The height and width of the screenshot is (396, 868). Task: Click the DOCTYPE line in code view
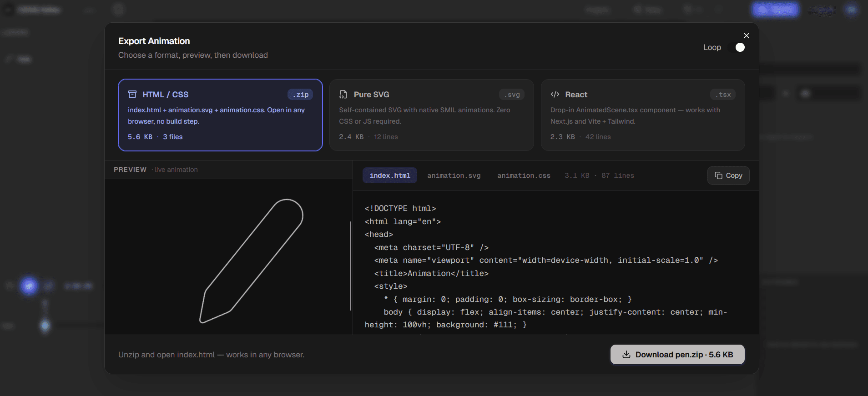pos(400,208)
